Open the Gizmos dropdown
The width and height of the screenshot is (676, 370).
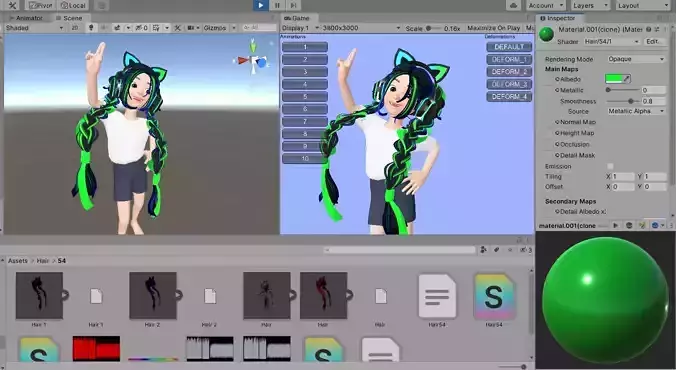[220, 28]
